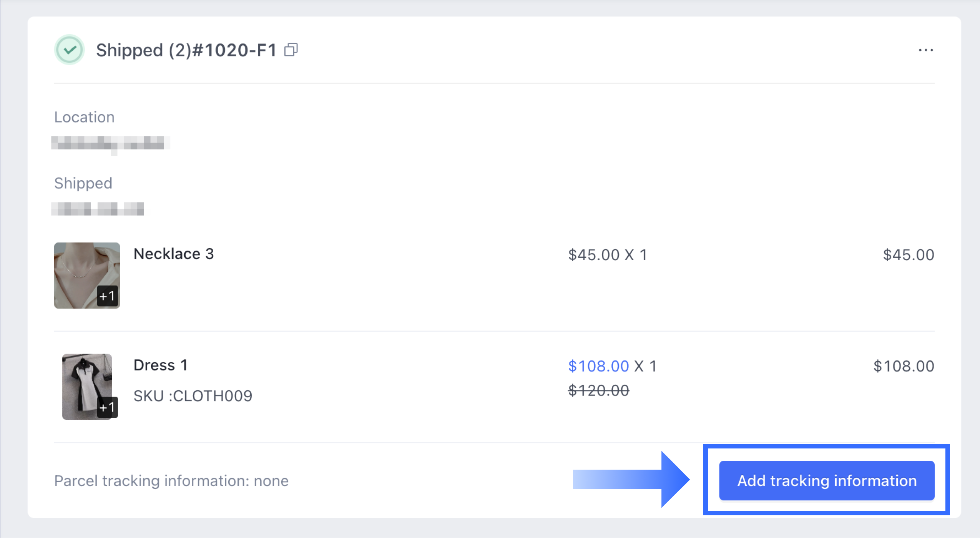The width and height of the screenshot is (980, 538).
Task: Click the crossed-out $120.00 original price
Action: coord(598,390)
